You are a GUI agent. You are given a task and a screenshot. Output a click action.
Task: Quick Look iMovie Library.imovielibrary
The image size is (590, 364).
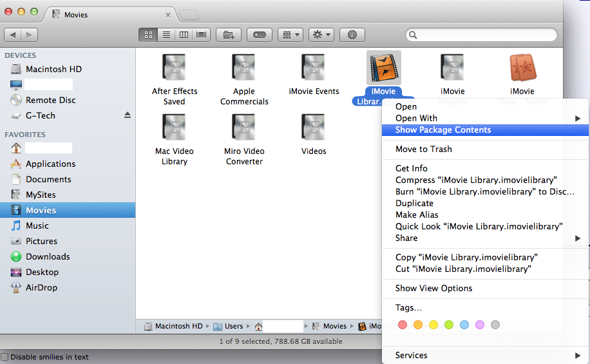(x=485, y=227)
